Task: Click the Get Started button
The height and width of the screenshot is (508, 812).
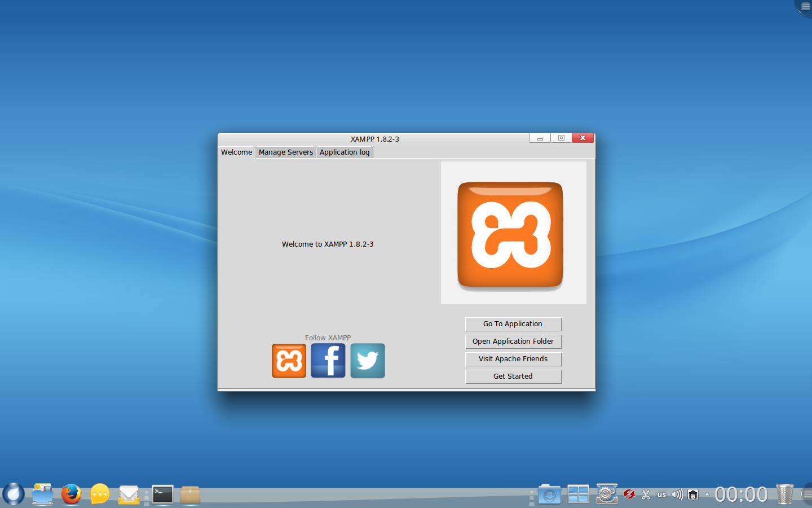Action: coord(513,376)
